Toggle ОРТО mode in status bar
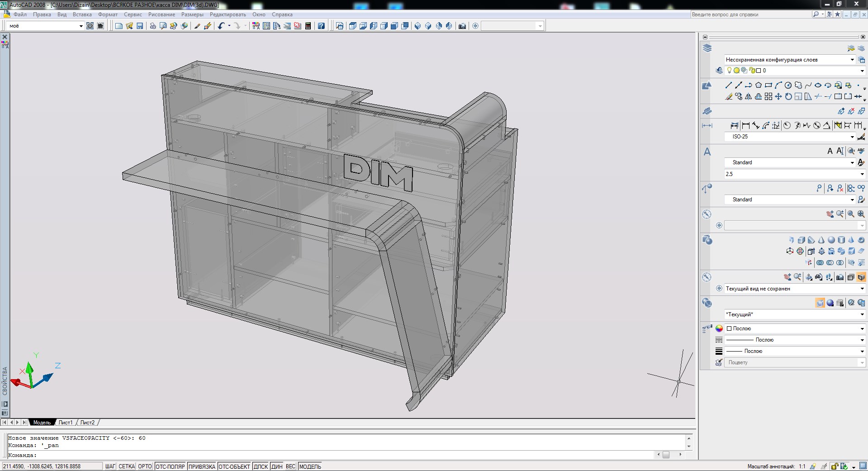The height and width of the screenshot is (471, 868). coord(145,466)
